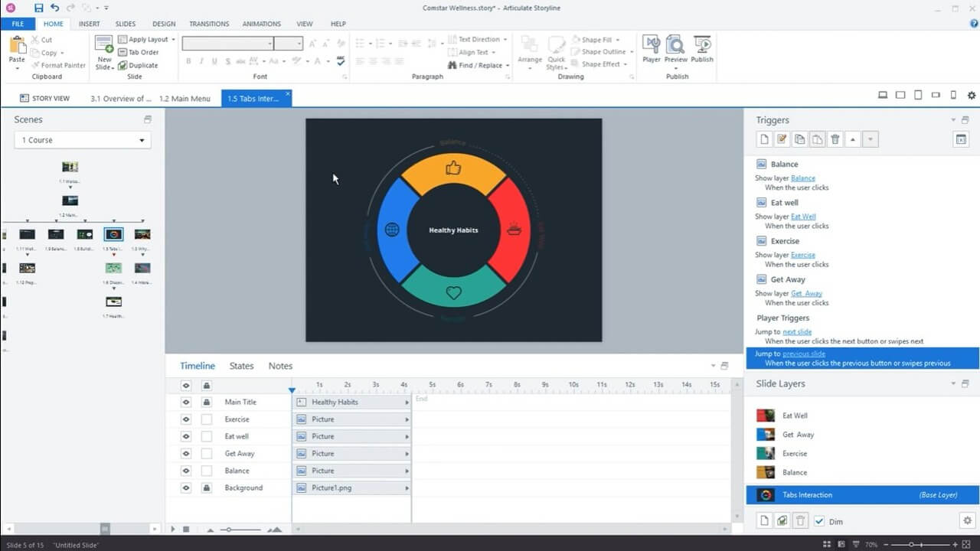The height and width of the screenshot is (551, 980).
Task: Open the font name combo box
Action: click(227, 44)
